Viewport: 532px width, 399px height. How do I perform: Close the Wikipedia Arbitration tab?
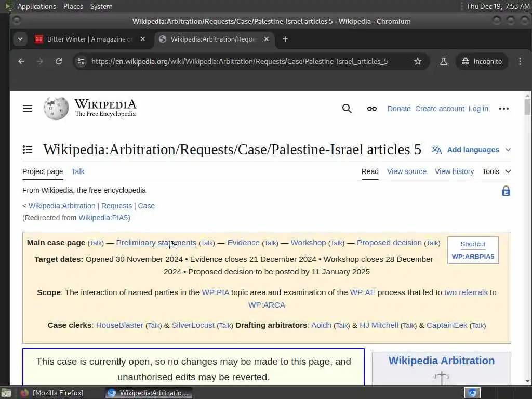coord(267,39)
